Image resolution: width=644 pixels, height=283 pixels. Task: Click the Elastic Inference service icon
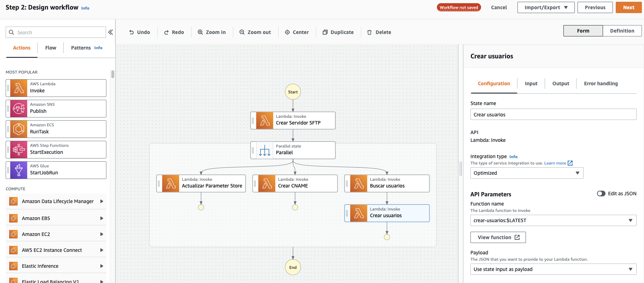coord(13,266)
